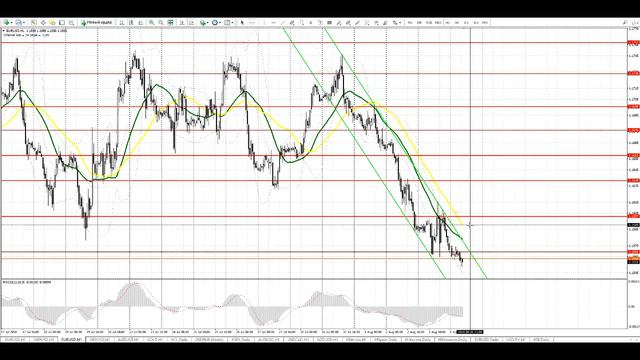
Task: Open the Data Window panel icon
Action: point(43,22)
